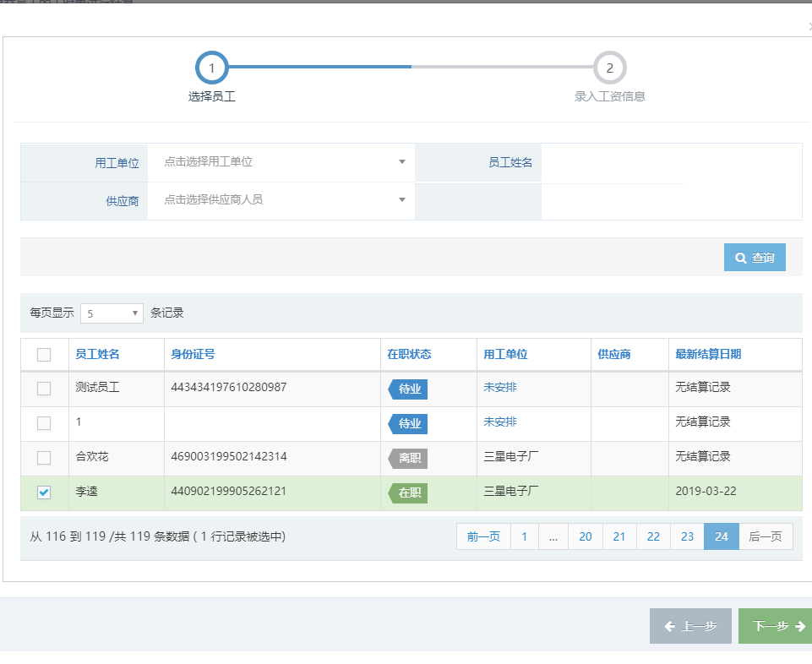Click 前一页 previous page button

(x=483, y=536)
